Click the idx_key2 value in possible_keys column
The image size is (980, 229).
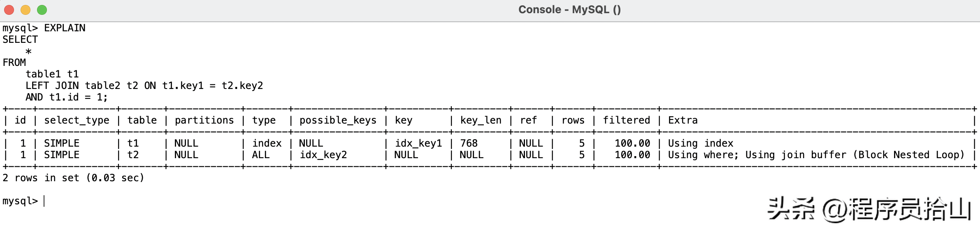[x=323, y=155]
